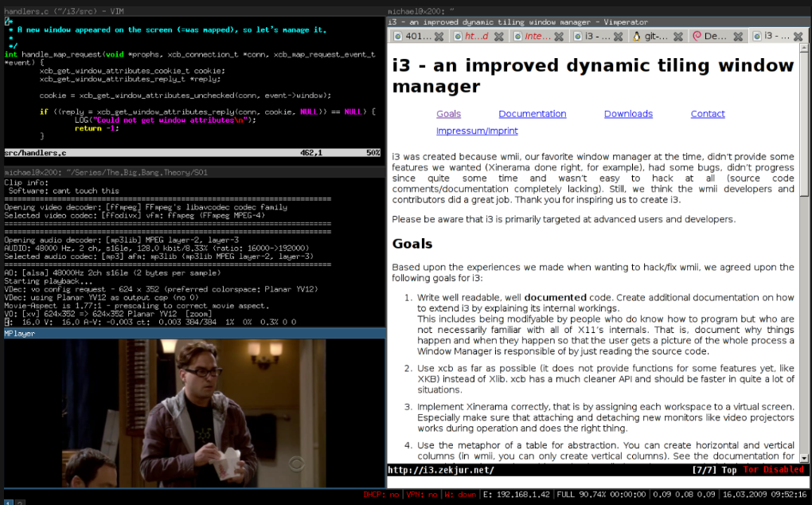
Task: Close the red 'Inte…' browser tab
Action: tap(559, 37)
